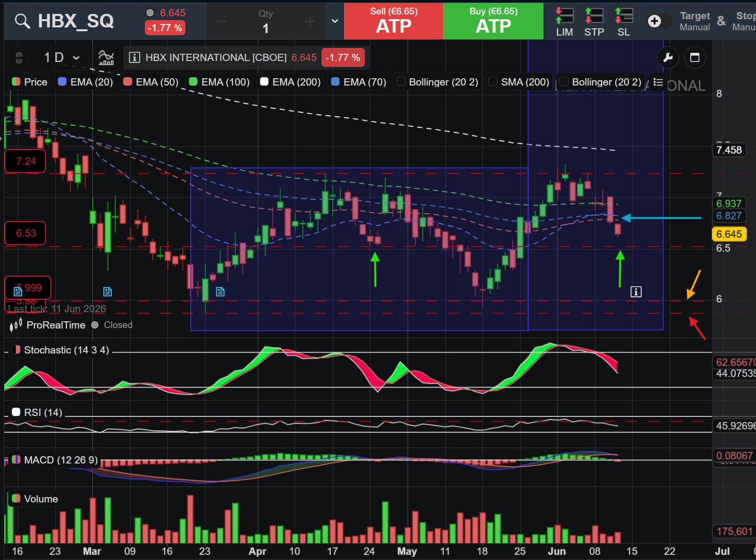Select the MACD (12 26 9) indicator label

(x=60, y=460)
